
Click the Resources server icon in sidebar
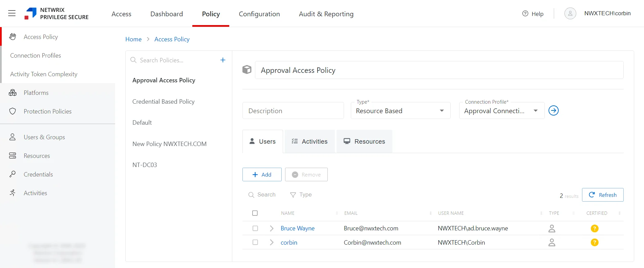13,156
